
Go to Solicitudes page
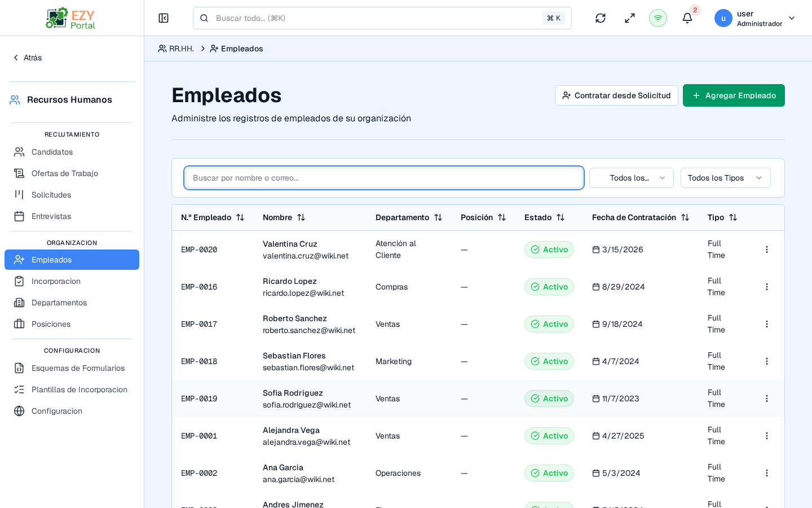click(x=72, y=195)
